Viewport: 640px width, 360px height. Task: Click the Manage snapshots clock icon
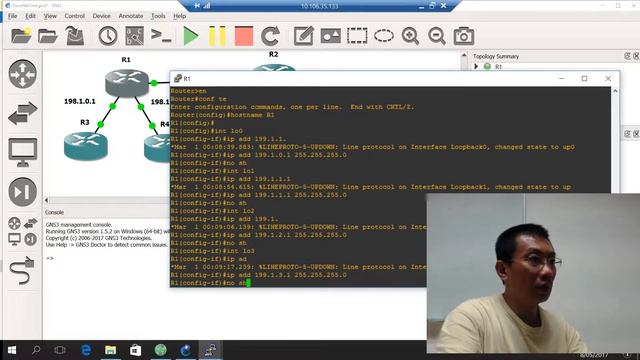click(108, 36)
